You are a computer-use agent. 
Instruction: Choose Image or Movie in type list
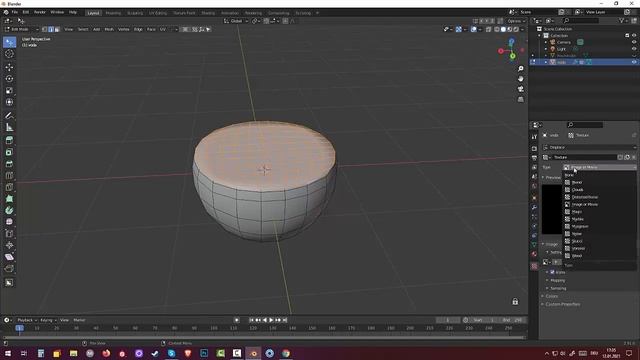click(599, 204)
